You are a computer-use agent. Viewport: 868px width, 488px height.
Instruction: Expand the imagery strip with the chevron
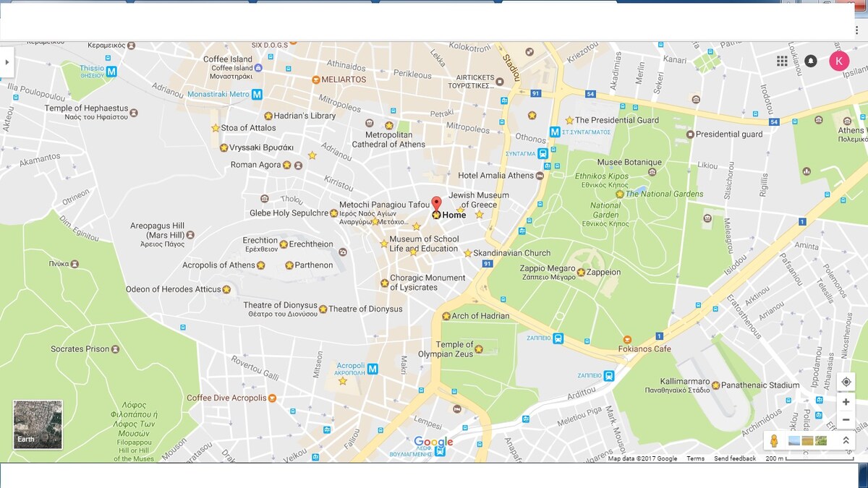(x=845, y=440)
